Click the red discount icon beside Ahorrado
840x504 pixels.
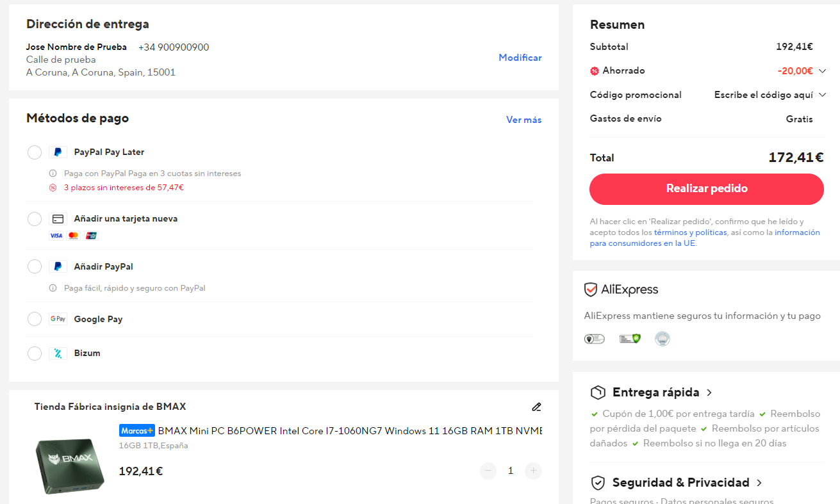coord(595,71)
